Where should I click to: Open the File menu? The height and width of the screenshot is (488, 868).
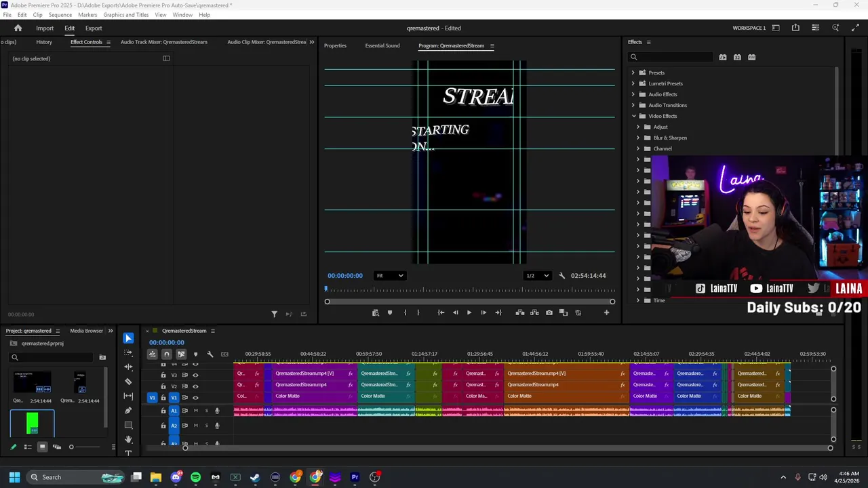point(7,15)
